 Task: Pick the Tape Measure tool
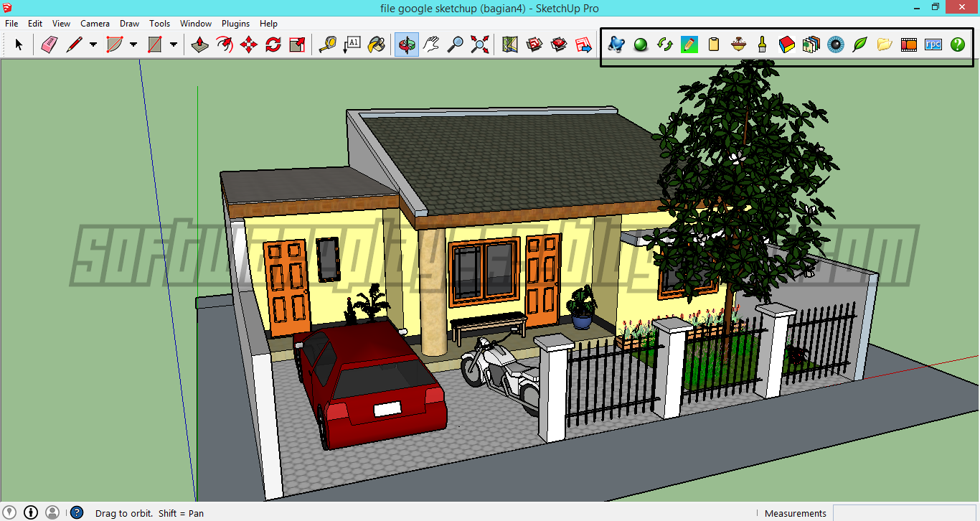tap(328, 44)
